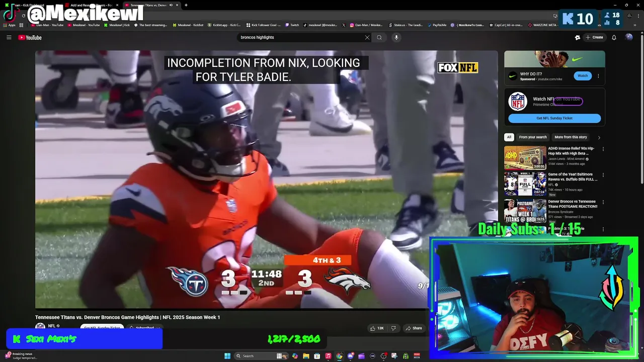Open Broncos vs Titans POSTGAME REACTION thumbnail
This screenshot has width=644, height=362.
[525, 211]
